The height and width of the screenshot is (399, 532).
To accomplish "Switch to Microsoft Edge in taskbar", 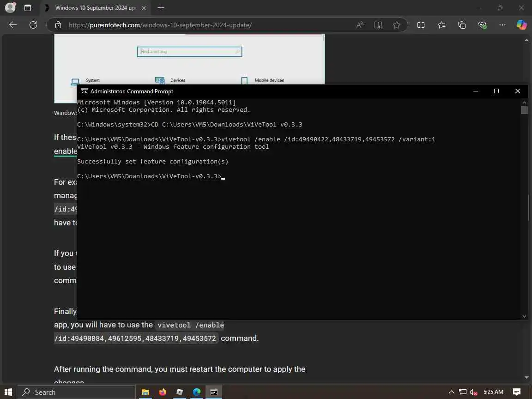I will [197, 392].
